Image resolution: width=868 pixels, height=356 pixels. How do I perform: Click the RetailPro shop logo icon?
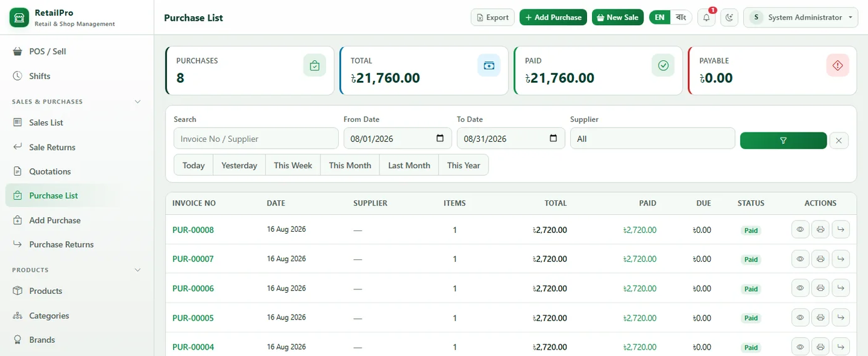(x=19, y=18)
